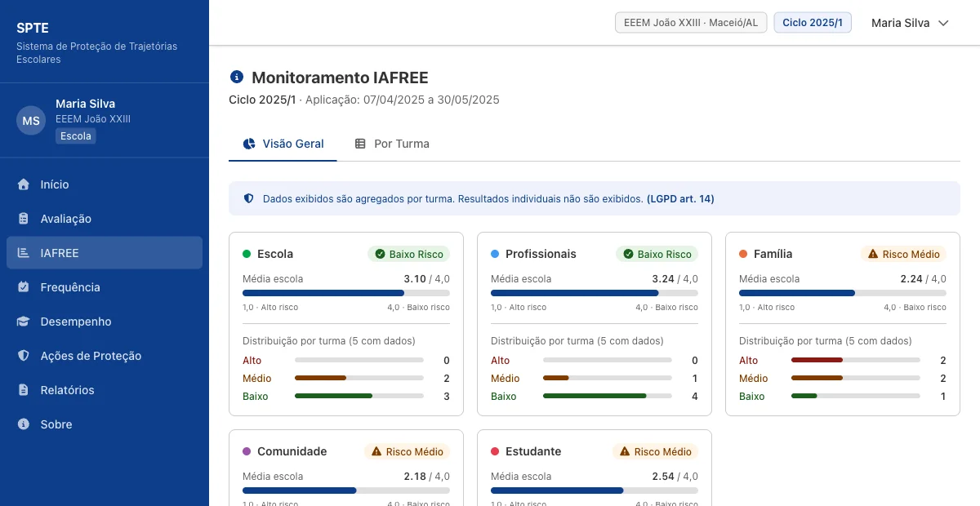
Task: Navigate to Ações de Proteção
Action: pyautogui.click(x=105, y=356)
